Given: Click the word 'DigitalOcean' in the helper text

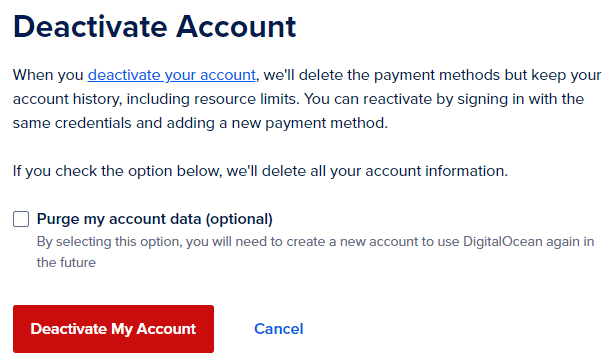Looking at the screenshot, I should click(x=503, y=241).
